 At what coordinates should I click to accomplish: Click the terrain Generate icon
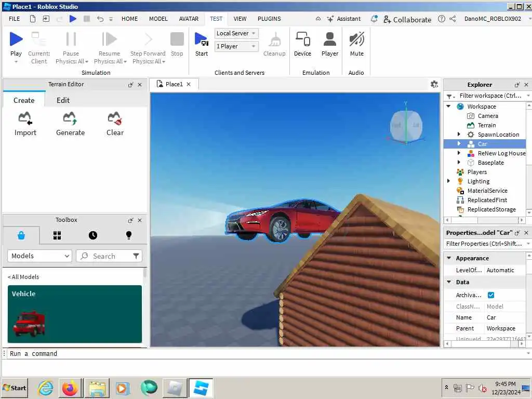pos(70,118)
